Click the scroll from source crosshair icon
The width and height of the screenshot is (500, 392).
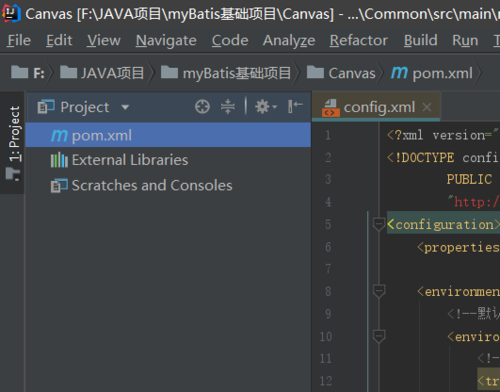point(202,107)
